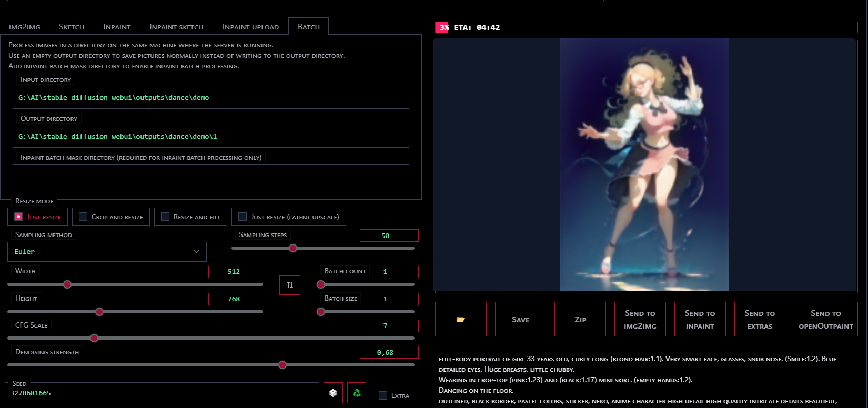Click Send to openOutpaint button
Screen dimensions: 868x408
click(x=825, y=319)
